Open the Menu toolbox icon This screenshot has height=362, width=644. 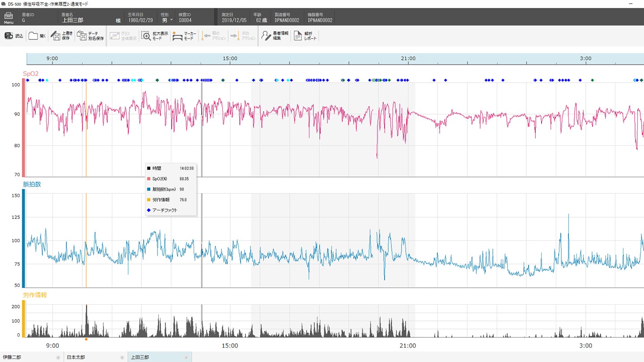click(x=8, y=17)
